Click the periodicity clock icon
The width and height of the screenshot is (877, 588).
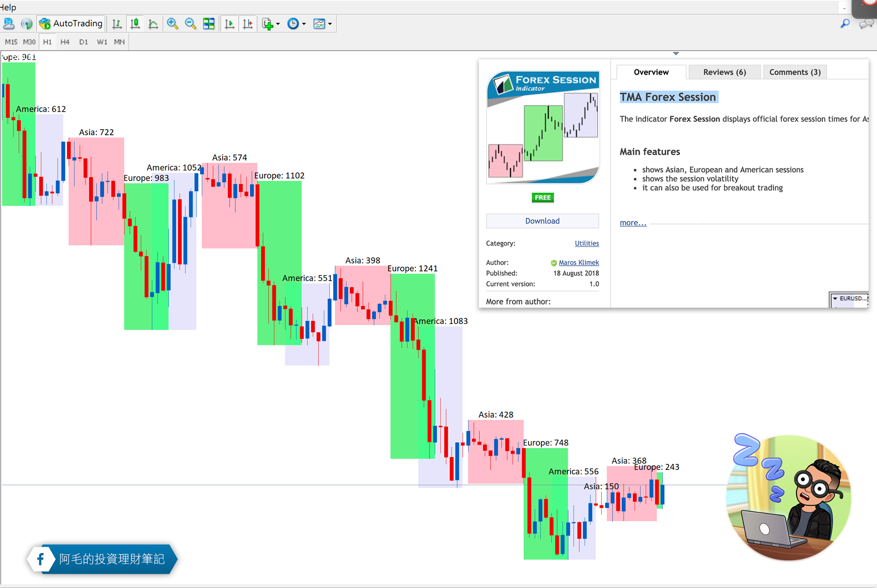click(293, 24)
